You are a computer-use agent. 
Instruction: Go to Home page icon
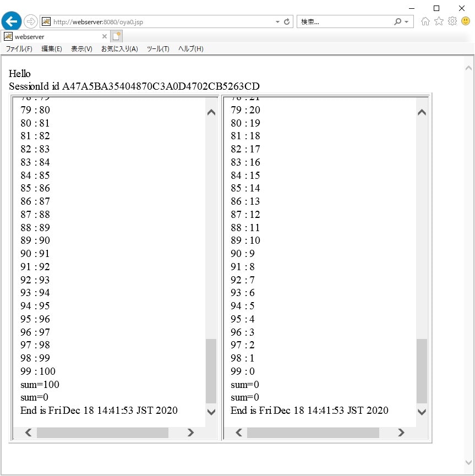[425, 21]
